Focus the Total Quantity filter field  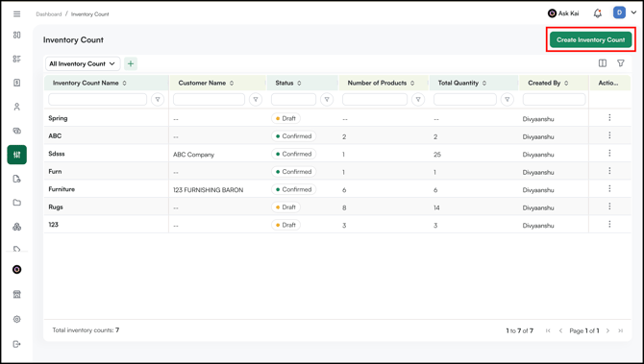coord(465,99)
